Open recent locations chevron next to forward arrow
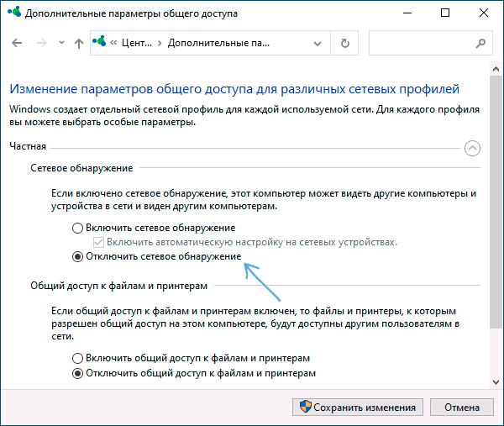504x426 pixels. (x=61, y=43)
